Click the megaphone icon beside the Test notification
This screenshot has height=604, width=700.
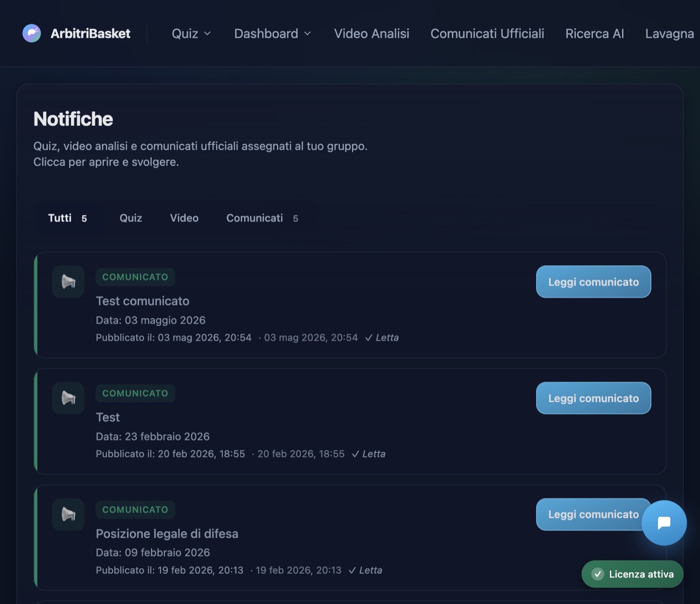[x=68, y=398]
